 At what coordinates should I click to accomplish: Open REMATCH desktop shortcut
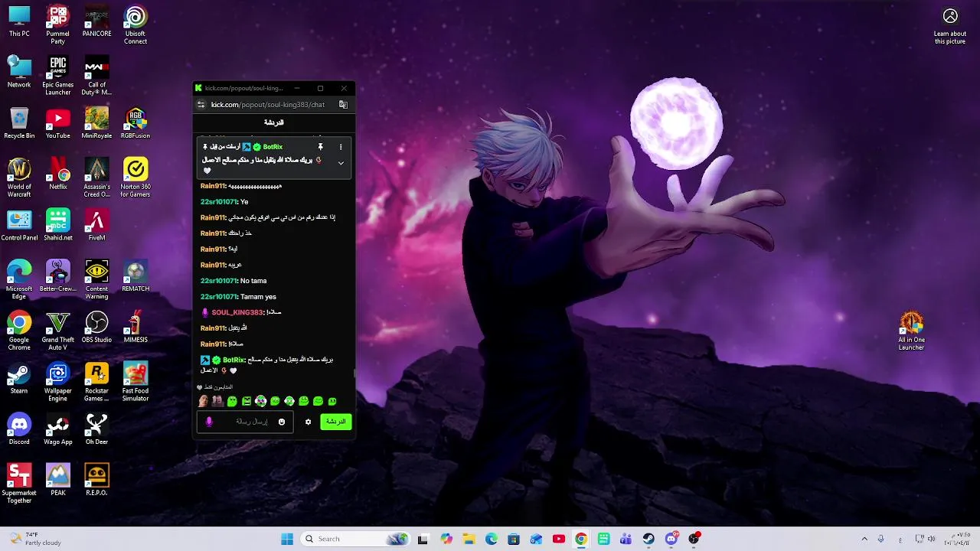136,276
